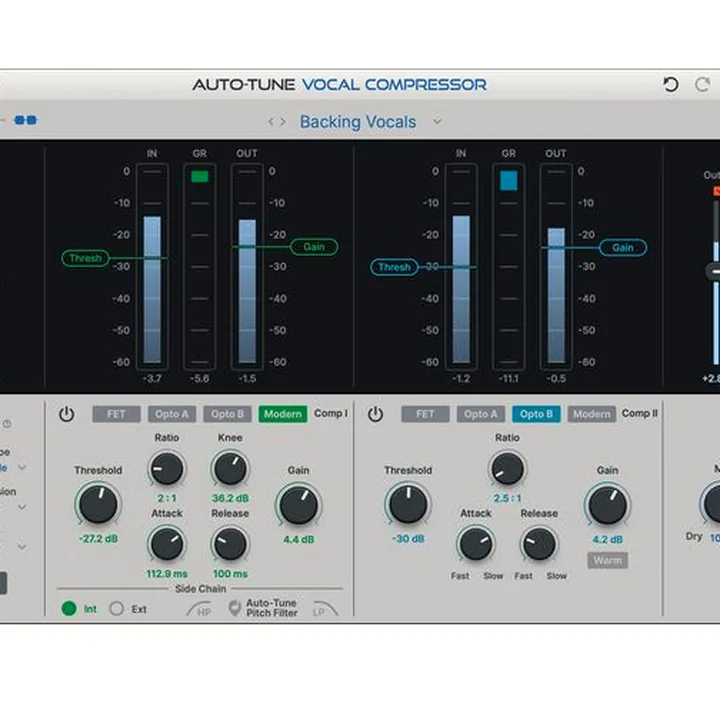Image resolution: width=720 pixels, height=720 pixels.
Task: Click the Comp II OUT level meter
Action: click(x=556, y=267)
